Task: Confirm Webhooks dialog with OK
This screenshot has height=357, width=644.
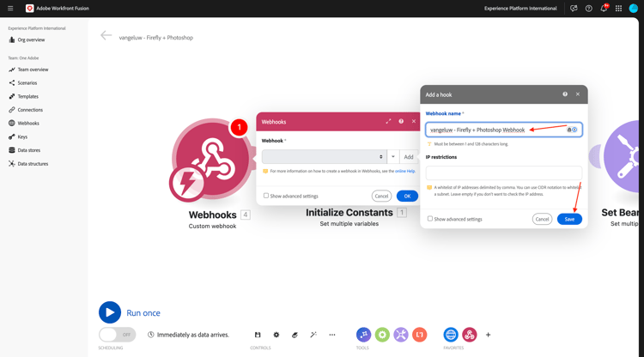Action: click(x=407, y=197)
